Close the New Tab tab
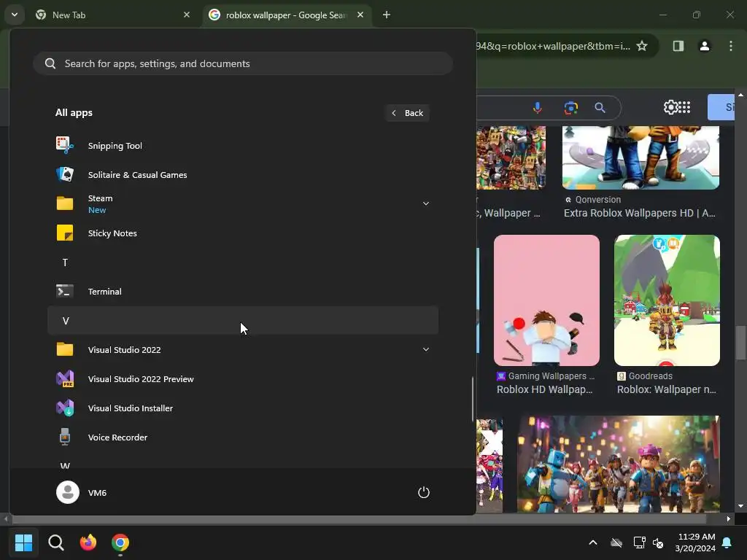Image resolution: width=747 pixels, height=560 pixels. tap(187, 15)
